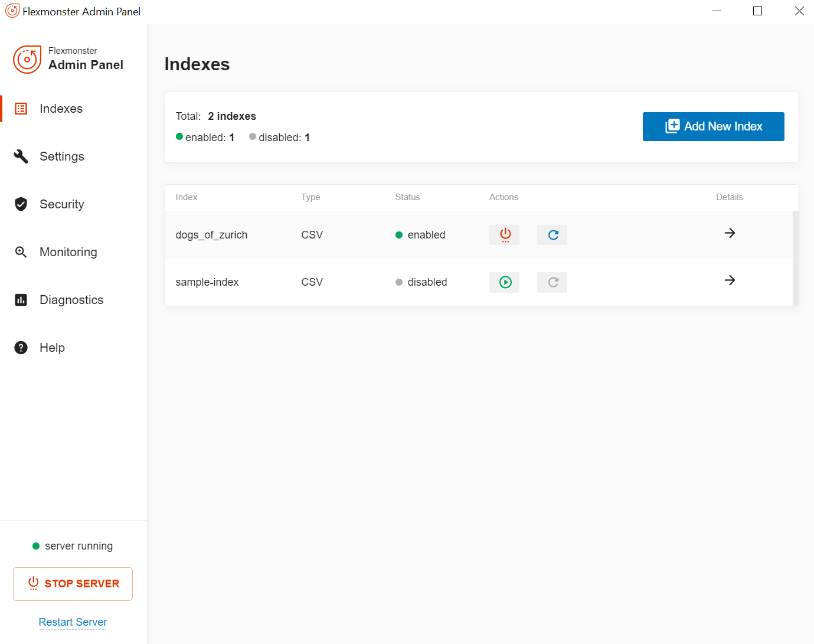Select Settings from the sidebar menu
The image size is (814, 644).
[x=61, y=156]
